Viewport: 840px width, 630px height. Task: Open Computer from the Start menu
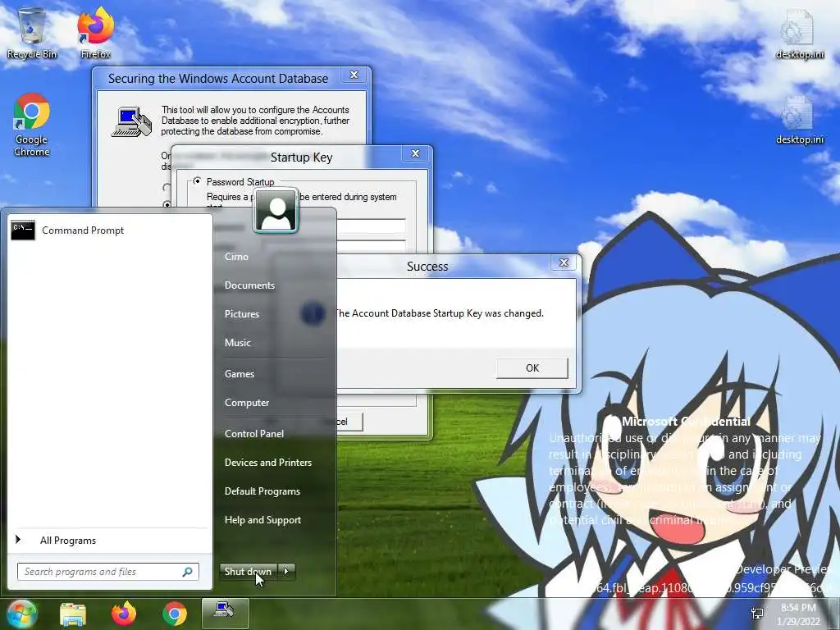(246, 402)
